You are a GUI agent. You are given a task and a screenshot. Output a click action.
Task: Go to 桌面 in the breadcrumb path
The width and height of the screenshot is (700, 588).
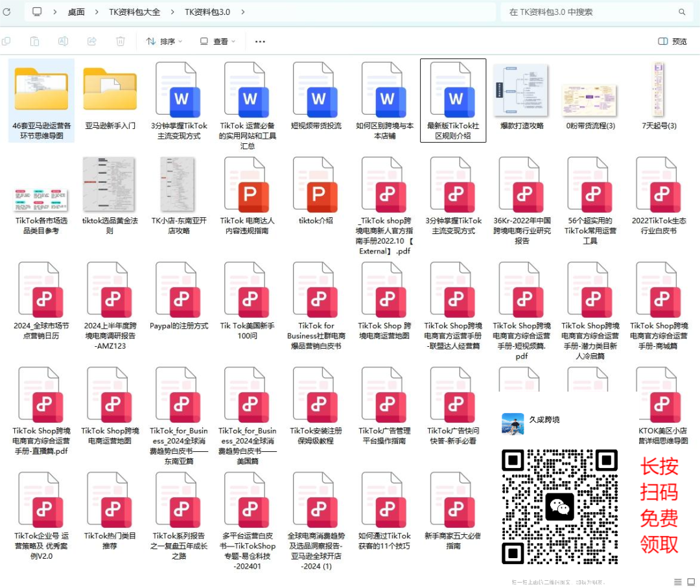[76, 12]
